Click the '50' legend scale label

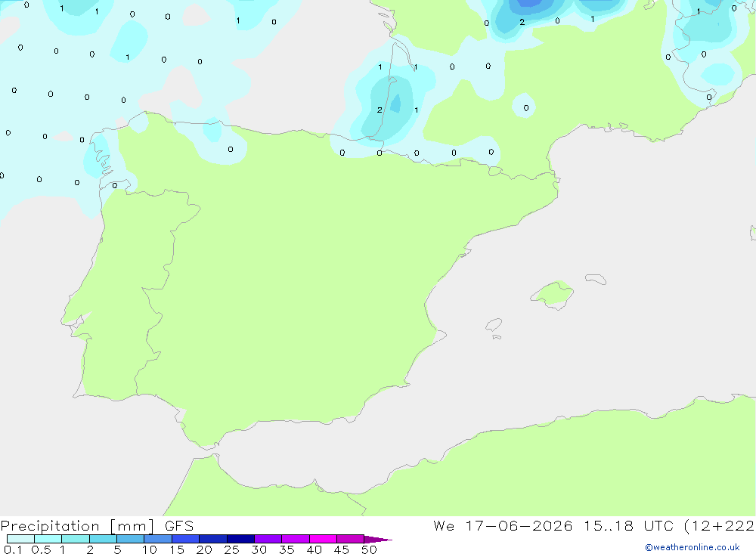pos(369,549)
